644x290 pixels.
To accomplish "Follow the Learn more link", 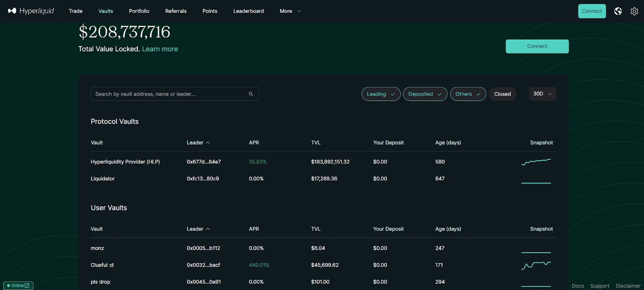I will (160, 49).
